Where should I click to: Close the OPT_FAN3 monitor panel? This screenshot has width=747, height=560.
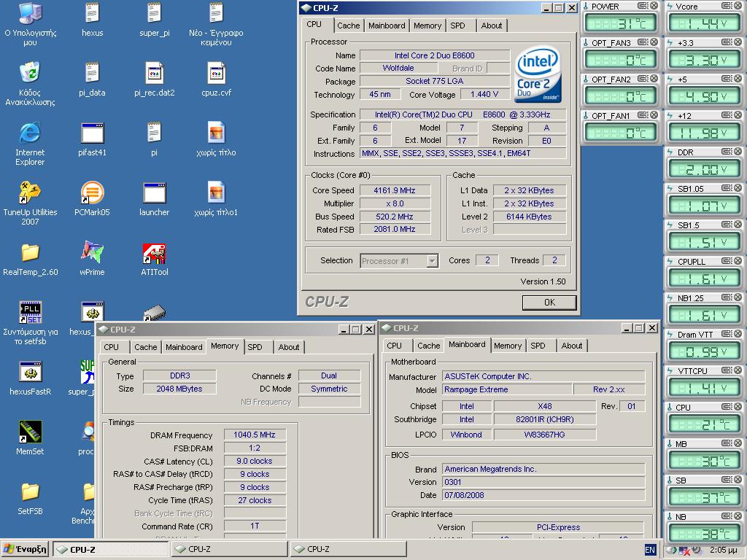tap(654, 42)
